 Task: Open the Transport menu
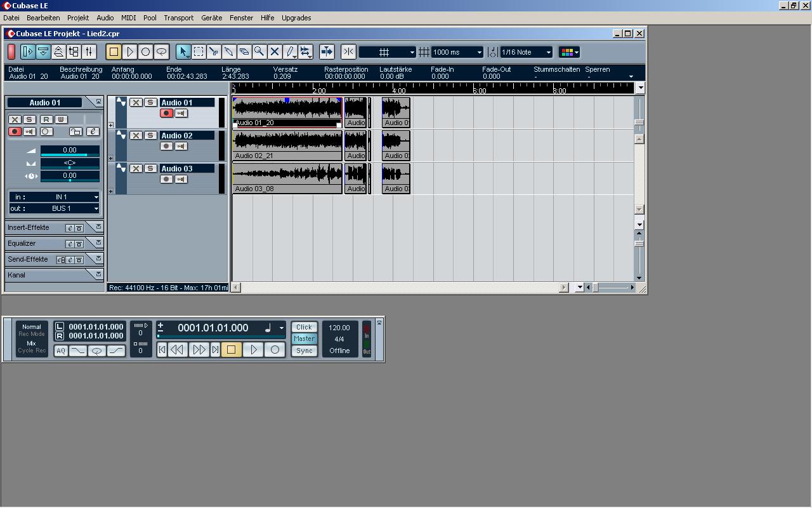click(x=178, y=18)
